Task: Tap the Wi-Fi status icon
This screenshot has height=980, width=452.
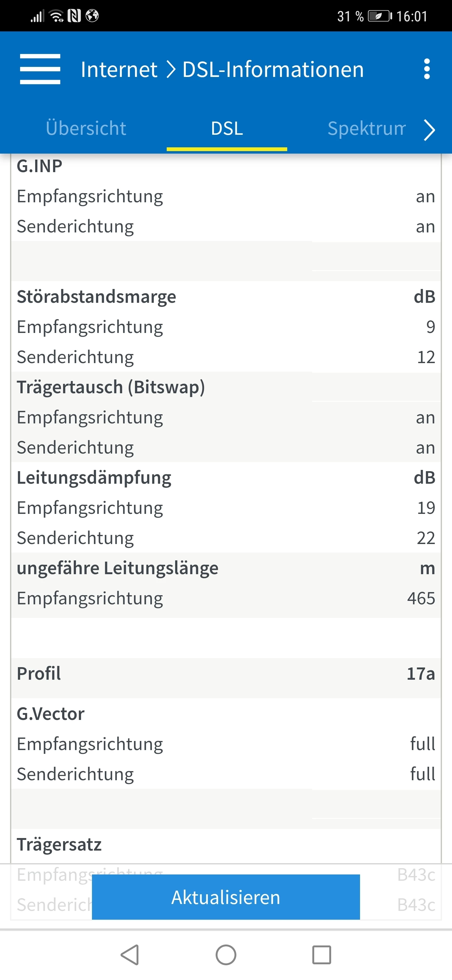Action: point(56,16)
